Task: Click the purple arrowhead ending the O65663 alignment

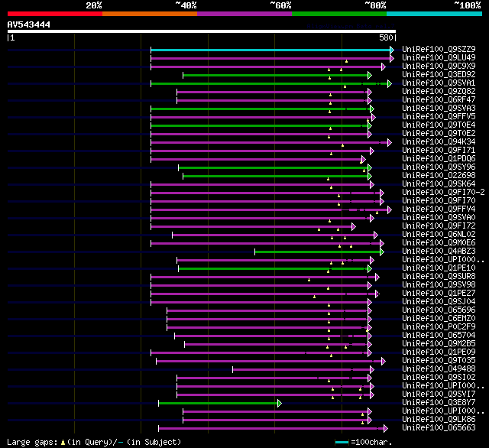Action: pos(386,429)
